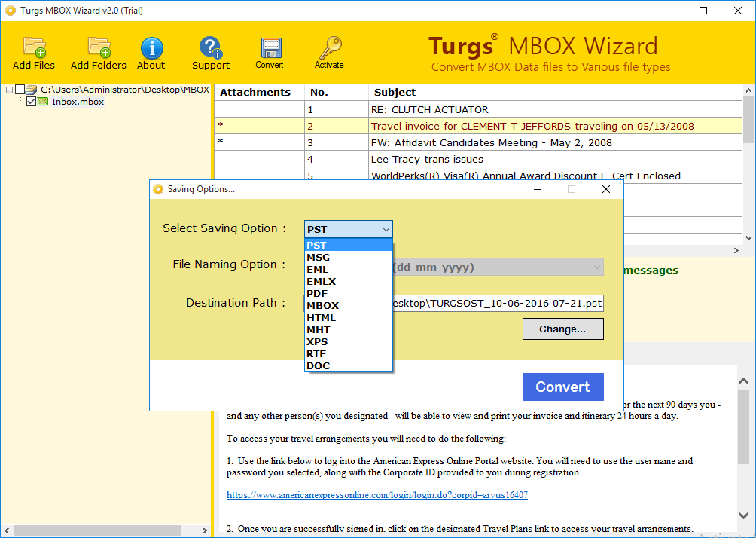Screen dimensions: 756x538
Task: Choose DOC from the saving option list
Action: click(x=349, y=365)
